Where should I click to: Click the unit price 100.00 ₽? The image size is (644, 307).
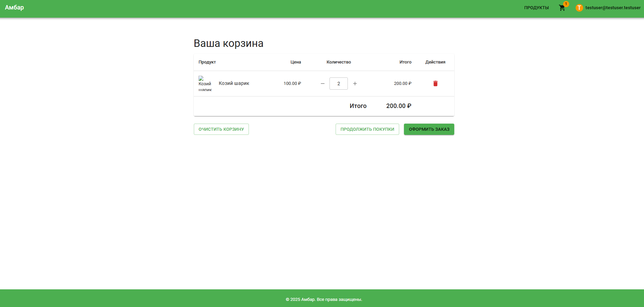pyautogui.click(x=292, y=84)
